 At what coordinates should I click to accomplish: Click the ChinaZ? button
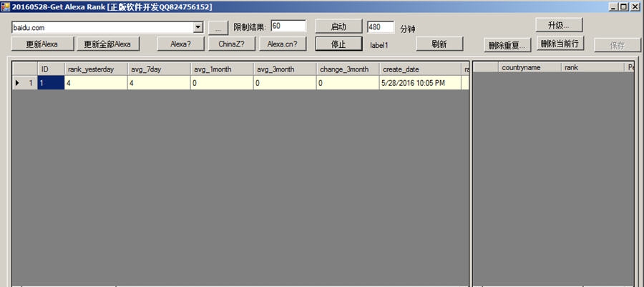coord(232,44)
